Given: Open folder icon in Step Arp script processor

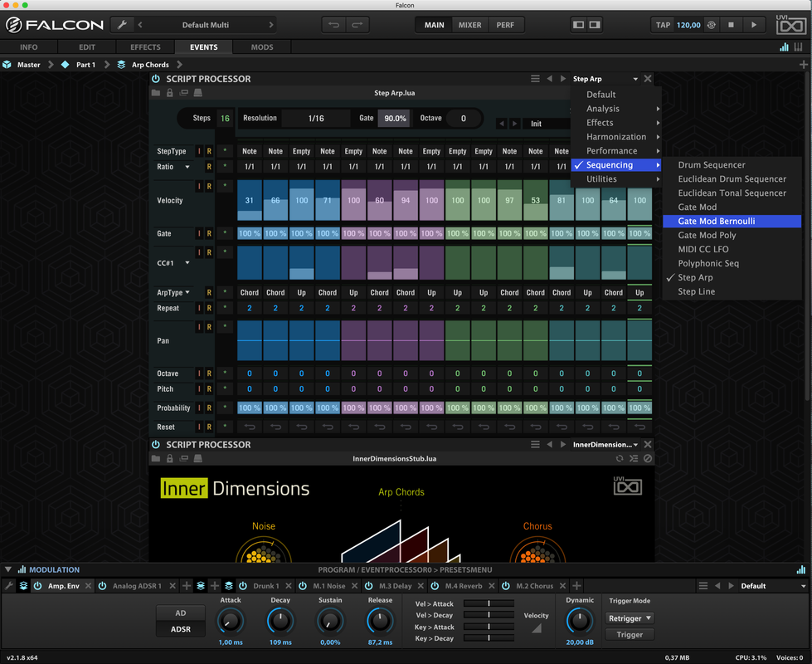Looking at the screenshot, I should 156,93.
